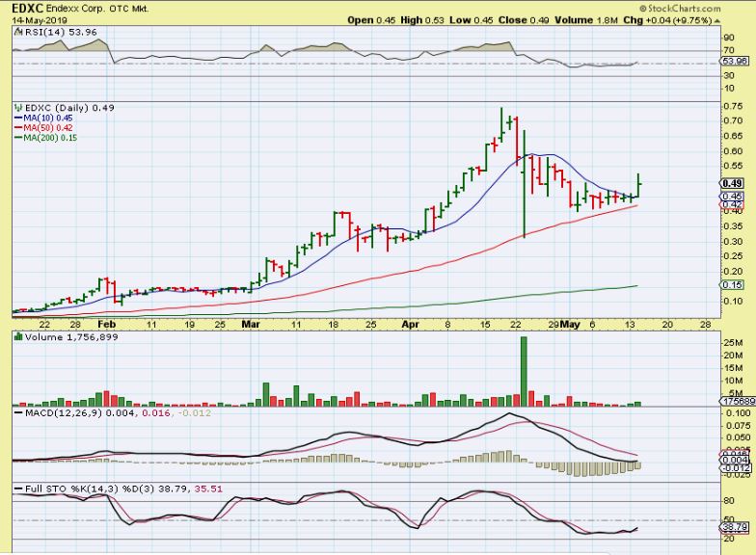Click the red MA(50) legend line

pos(18,127)
